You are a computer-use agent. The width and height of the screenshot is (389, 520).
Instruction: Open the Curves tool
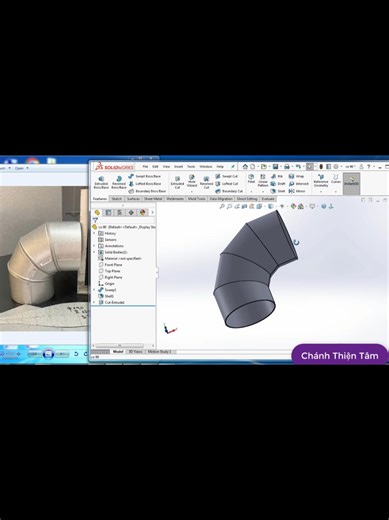(336, 179)
